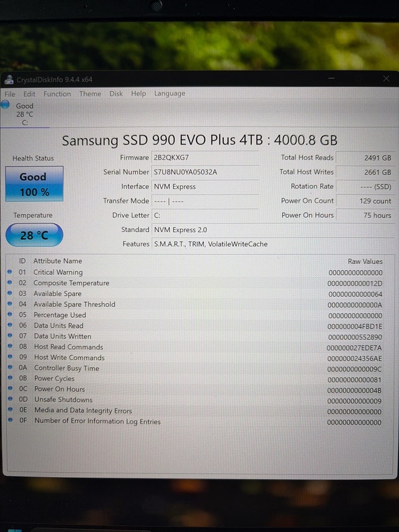This screenshot has height=532, width=399.
Task: Click Power On Hours value 75 hours
Action: (365, 215)
